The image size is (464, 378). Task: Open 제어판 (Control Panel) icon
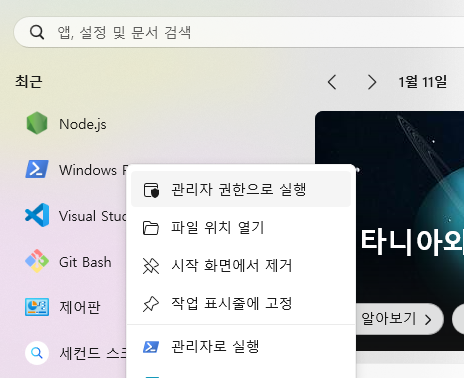pos(37,307)
